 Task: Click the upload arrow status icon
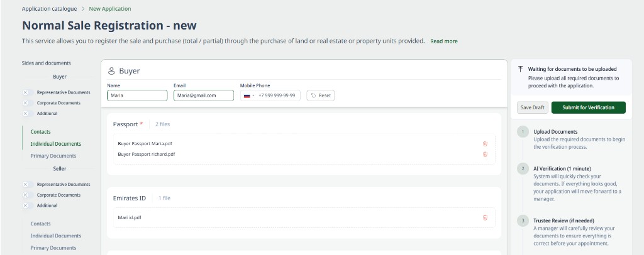[x=520, y=69]
